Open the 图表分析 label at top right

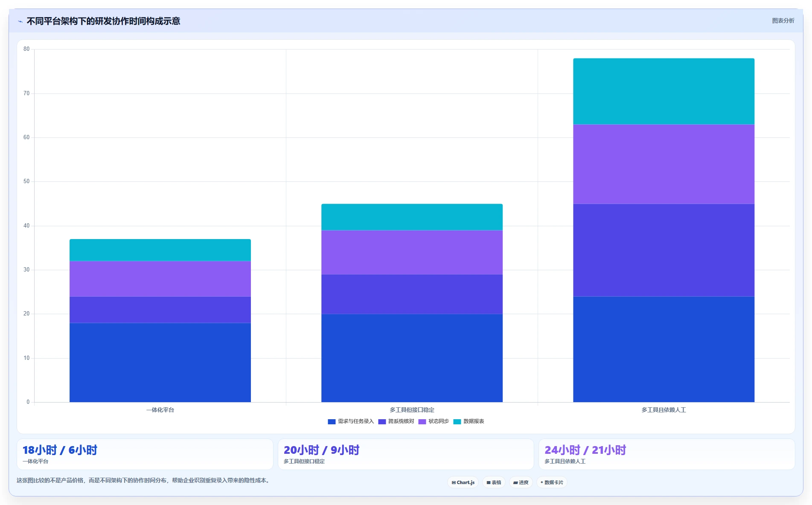click(x=783, y=20)
